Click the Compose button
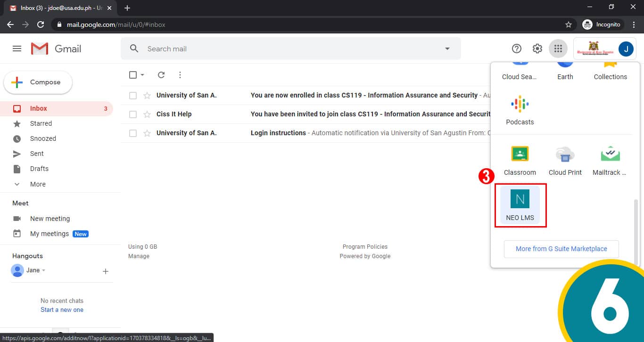 38,82
